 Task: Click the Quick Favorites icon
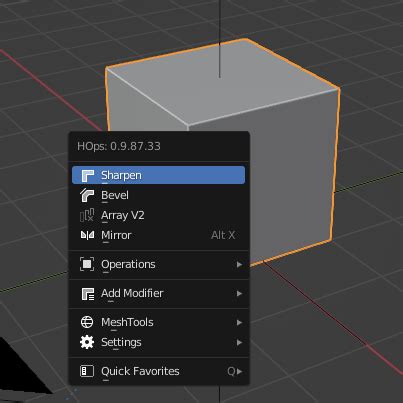coord(87,371)
